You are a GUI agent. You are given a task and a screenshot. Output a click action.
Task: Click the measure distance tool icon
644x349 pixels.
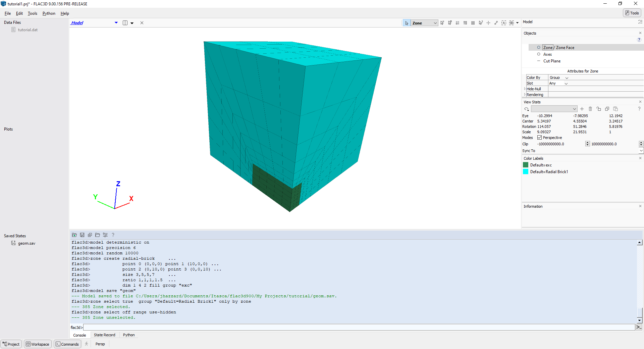(496, 23)
